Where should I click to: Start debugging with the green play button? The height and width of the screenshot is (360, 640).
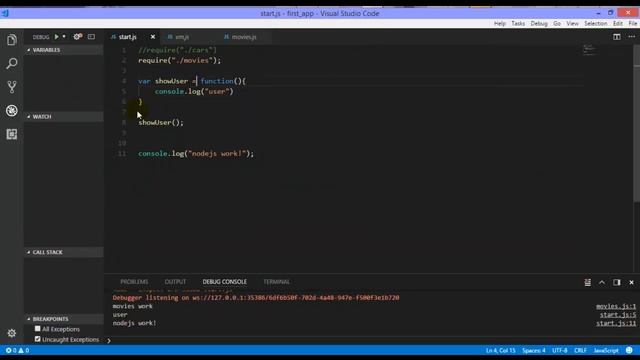pos(56,37)
